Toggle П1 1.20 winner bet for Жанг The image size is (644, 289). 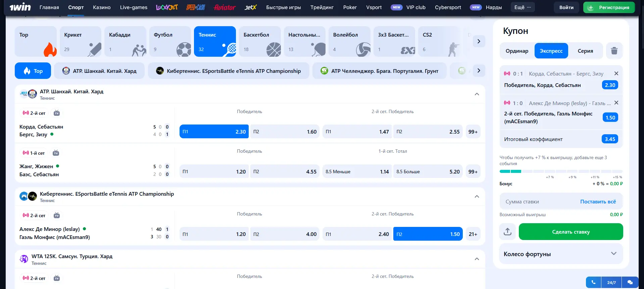coord(214,172)
